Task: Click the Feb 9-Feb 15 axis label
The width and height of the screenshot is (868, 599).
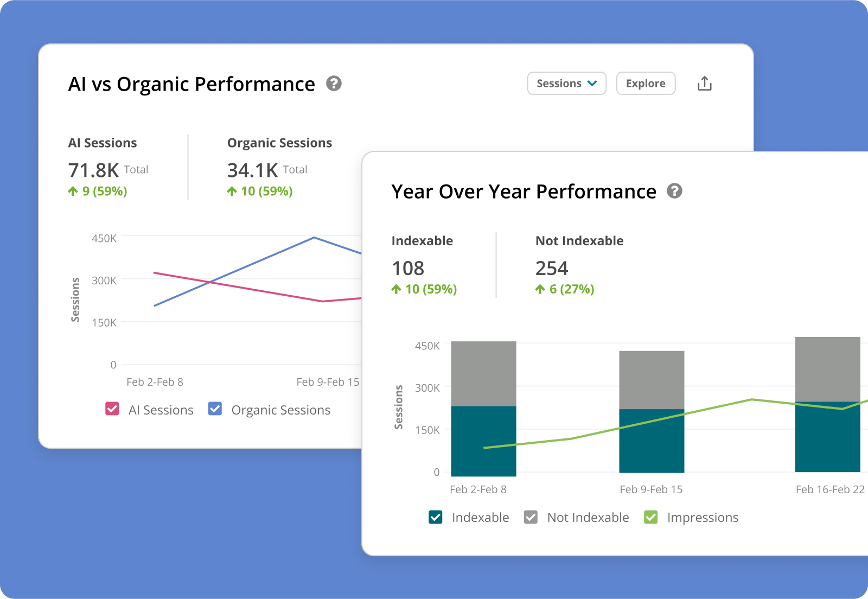Action: 651,489
